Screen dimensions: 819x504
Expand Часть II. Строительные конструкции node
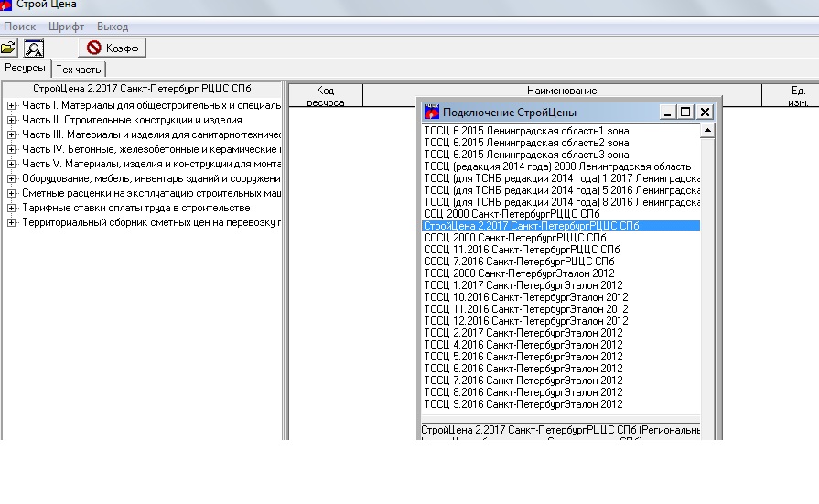click(x=11, y=120)
